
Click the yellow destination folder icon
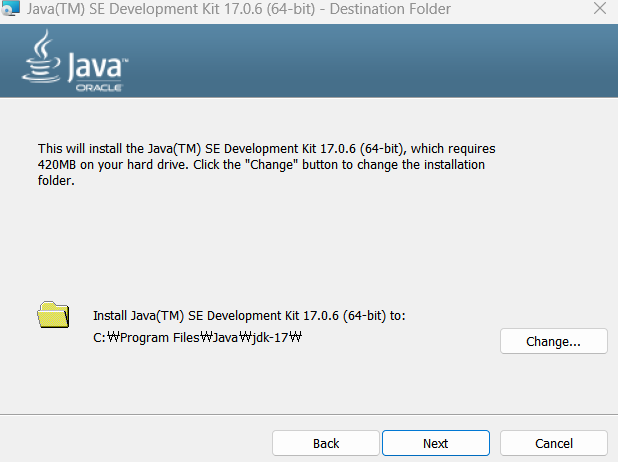tap(53, 315)
